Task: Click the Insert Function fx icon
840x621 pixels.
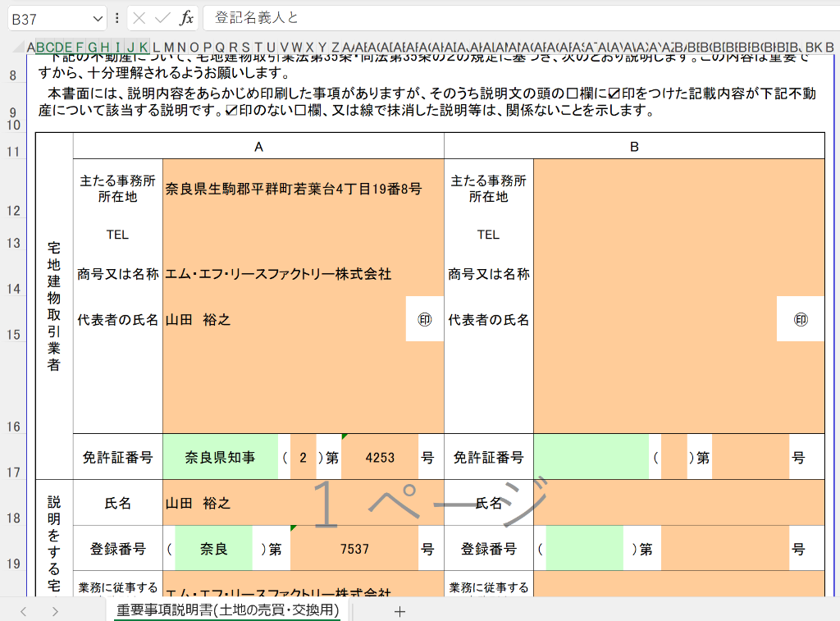Action: [186, 18]
